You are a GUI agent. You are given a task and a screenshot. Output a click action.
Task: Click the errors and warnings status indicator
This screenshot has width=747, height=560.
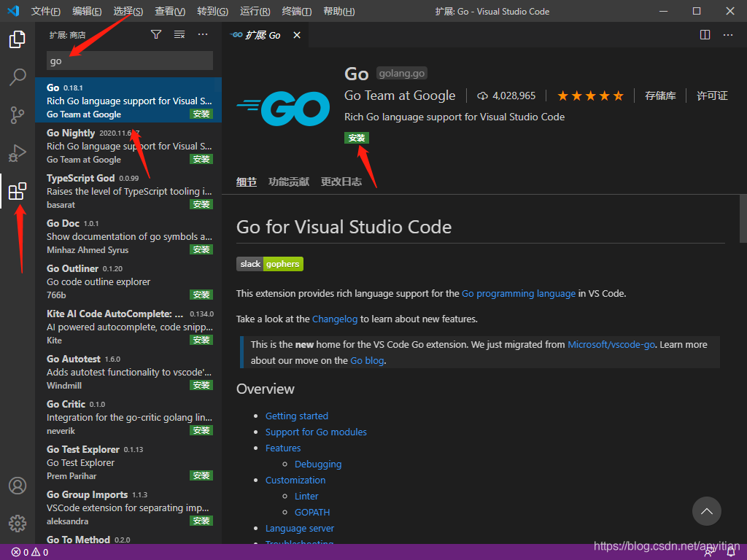[x=29, y=553]
